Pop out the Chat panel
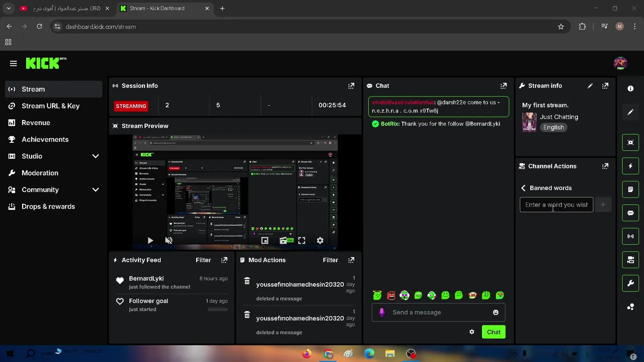Viewport: 644px width, 362px height. (x=504, y=86)
